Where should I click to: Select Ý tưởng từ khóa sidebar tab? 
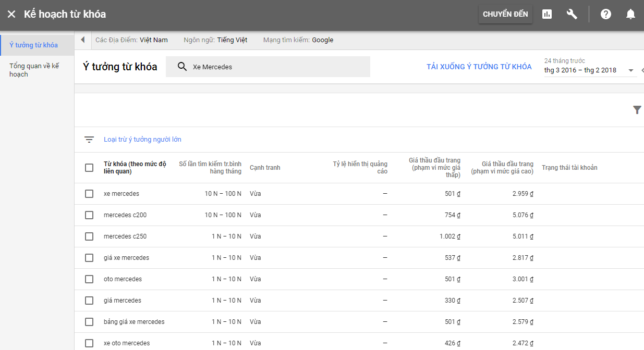click(33, 45)
